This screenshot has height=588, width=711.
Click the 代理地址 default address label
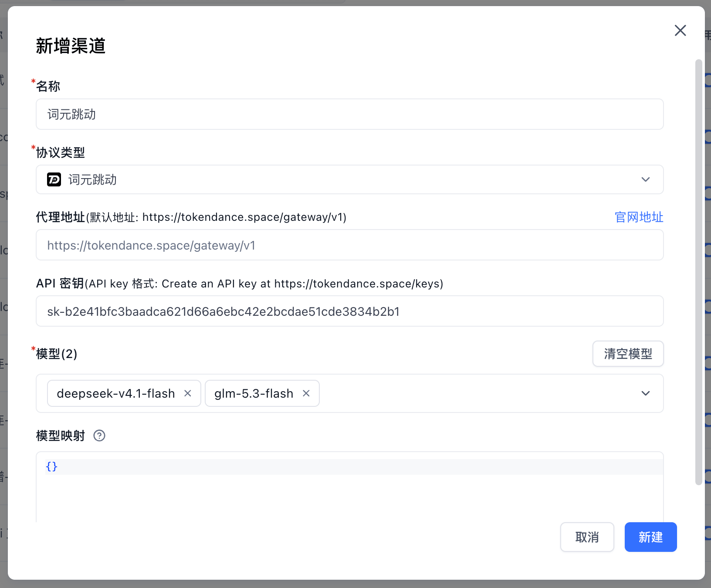click(x=191, y=217)
